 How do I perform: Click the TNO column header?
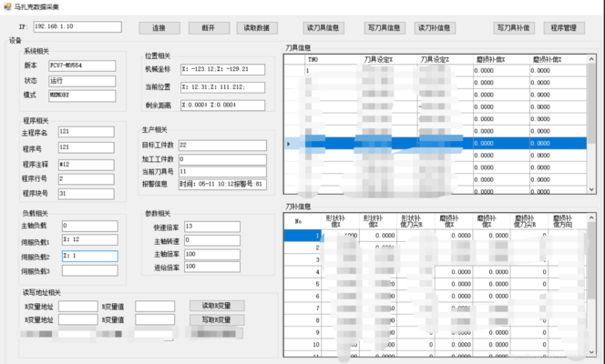coord(313,59)
